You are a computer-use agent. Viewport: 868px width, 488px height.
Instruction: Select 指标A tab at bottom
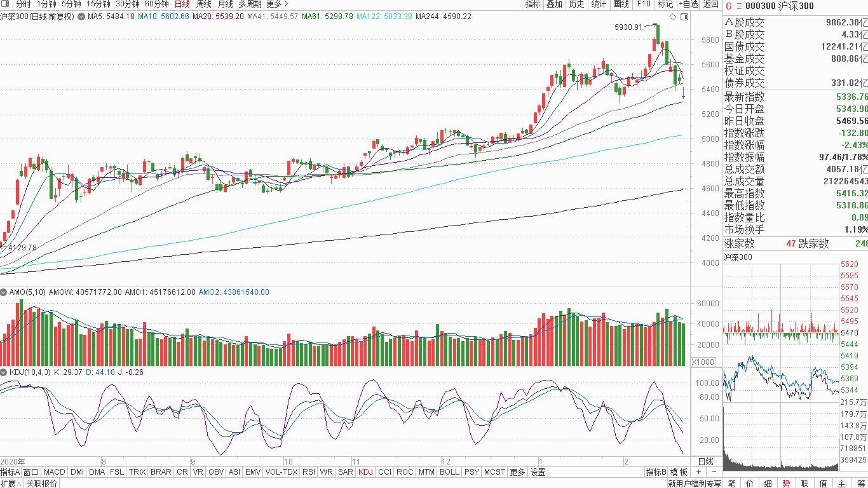click(x=11, y=472)
